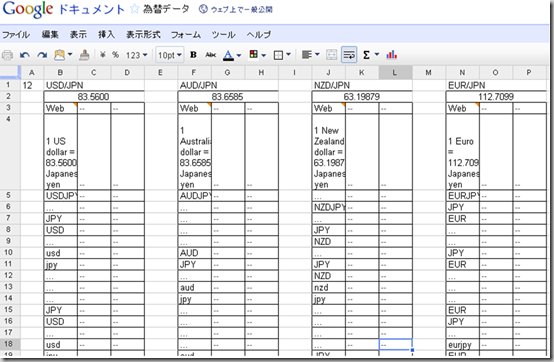Click the Google ドキュメント logo
The image size is (554, 362).
click(x=64, y=10)
